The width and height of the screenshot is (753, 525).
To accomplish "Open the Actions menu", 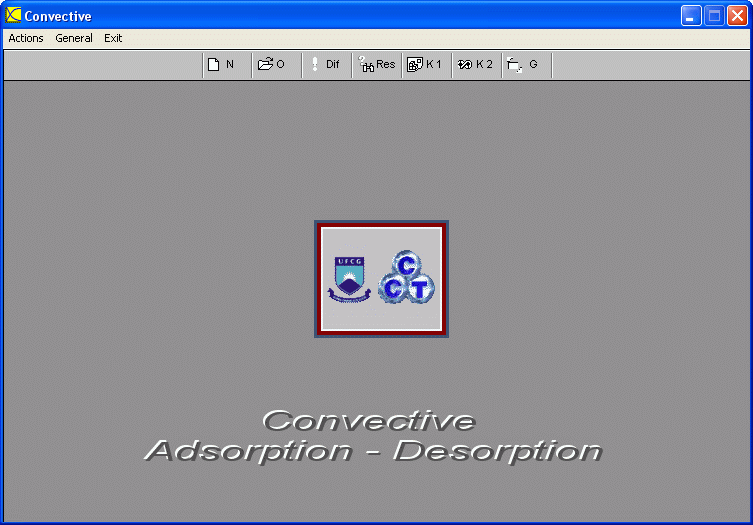I will (x=26, y=38).
